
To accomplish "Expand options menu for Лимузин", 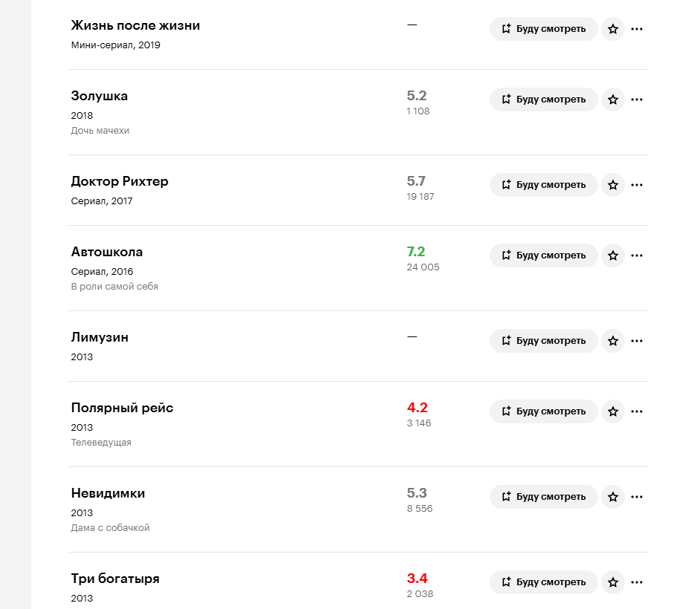I will point(637,341).
